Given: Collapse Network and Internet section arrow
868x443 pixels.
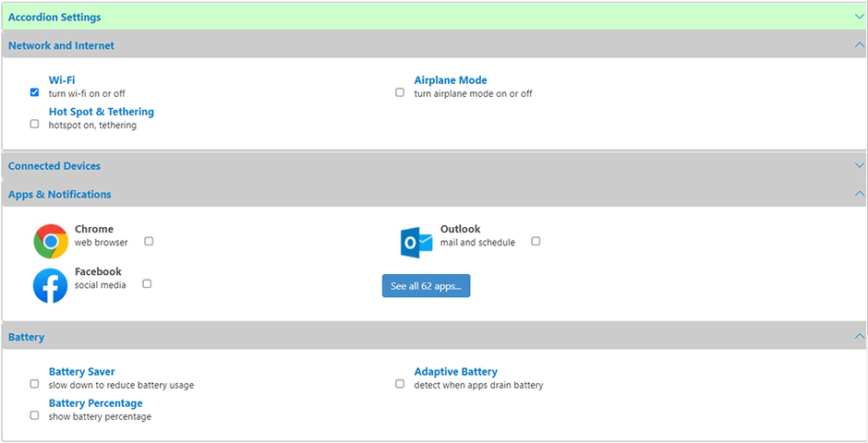Looking at the screenshot, I should coord(859,44).
